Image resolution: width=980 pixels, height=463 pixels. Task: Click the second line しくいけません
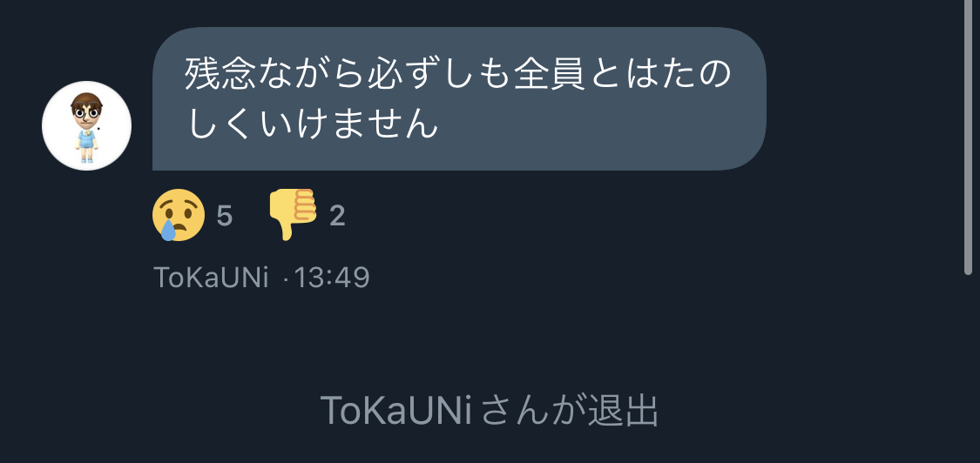pyautogui.click(x=312, y=124)
